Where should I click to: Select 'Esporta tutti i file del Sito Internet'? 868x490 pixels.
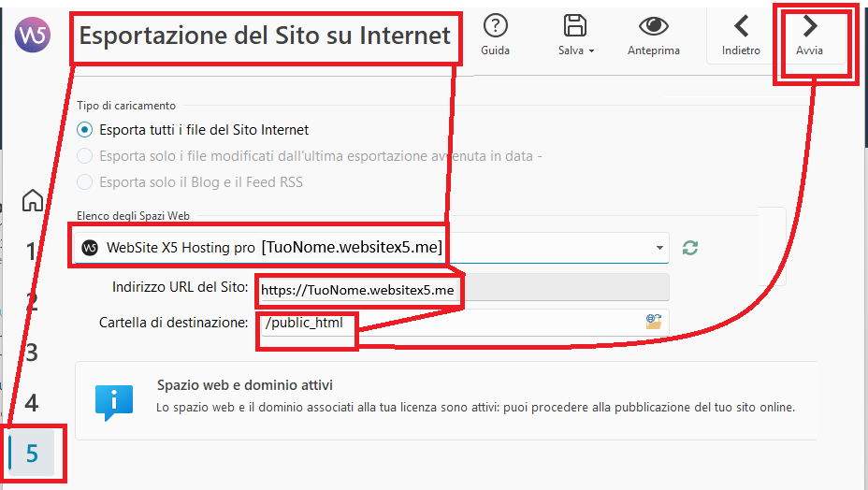coord(85,130)
